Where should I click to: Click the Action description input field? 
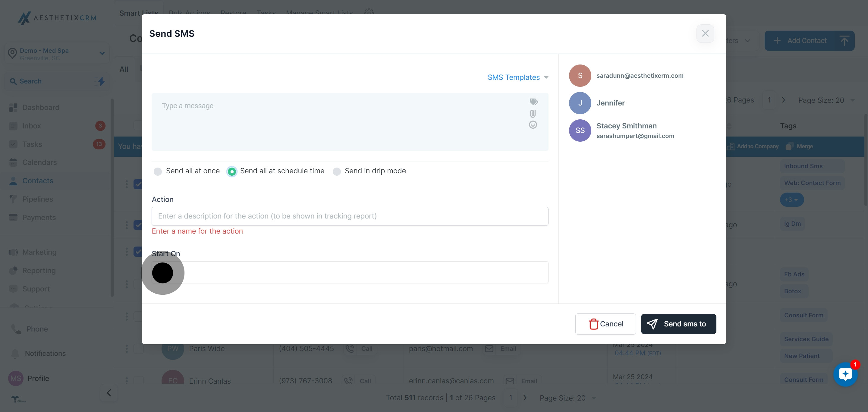click(350, 216)
